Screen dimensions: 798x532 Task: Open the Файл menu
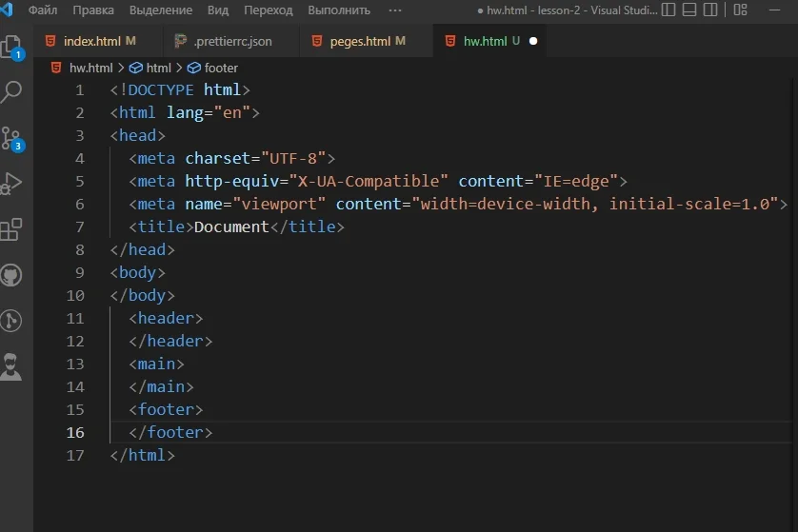[43, 10]
